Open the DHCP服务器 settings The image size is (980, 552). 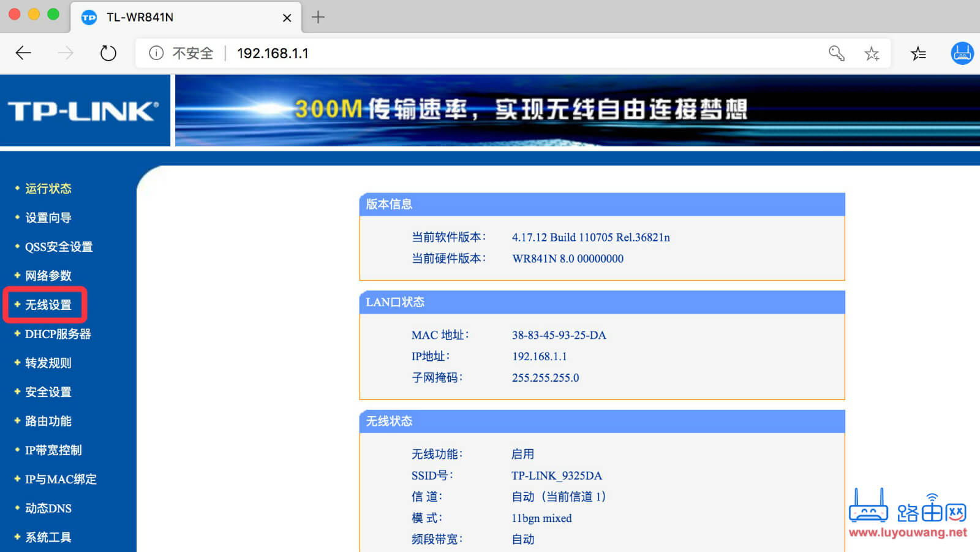tap(57, 334)
